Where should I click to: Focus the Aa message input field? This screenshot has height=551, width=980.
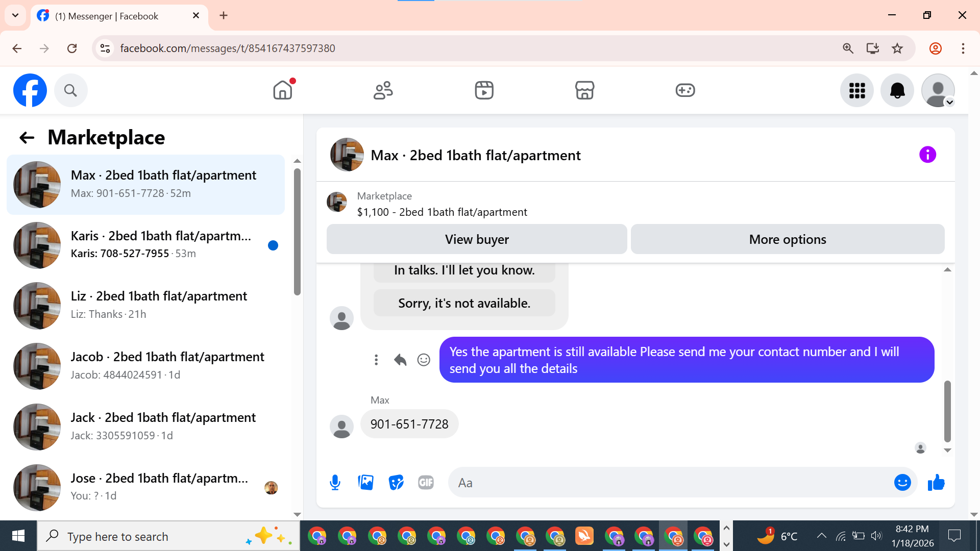[x=669, y=483]
